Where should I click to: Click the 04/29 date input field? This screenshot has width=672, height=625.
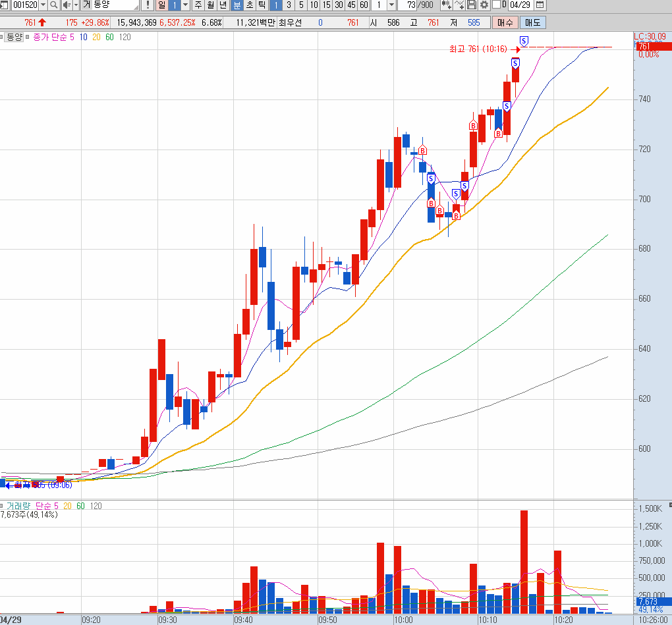(520, 5)
